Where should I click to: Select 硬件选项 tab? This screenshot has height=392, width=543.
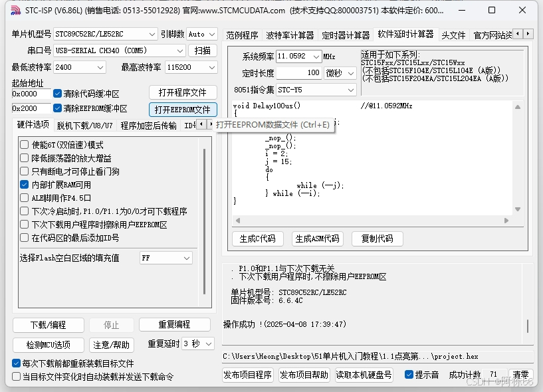(33, 125)
